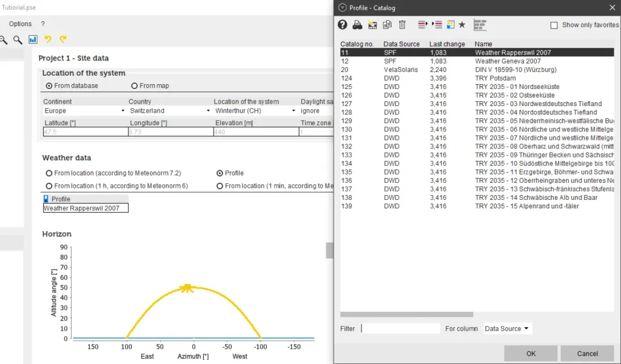Image resolution: width=621 pixels, height=364 pixels.
Task: Select From location (according to Meteonorm 7.2)
Action: tap(49, 173)
